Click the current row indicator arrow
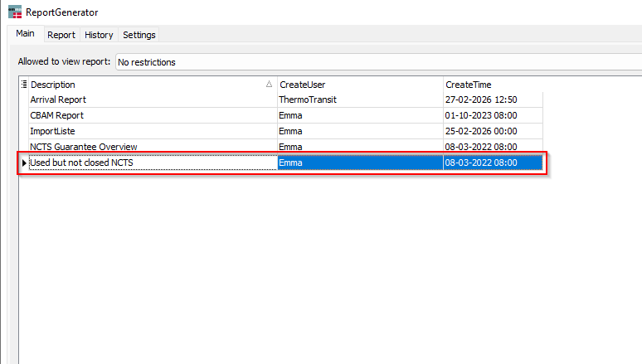 tap(23, 163)
